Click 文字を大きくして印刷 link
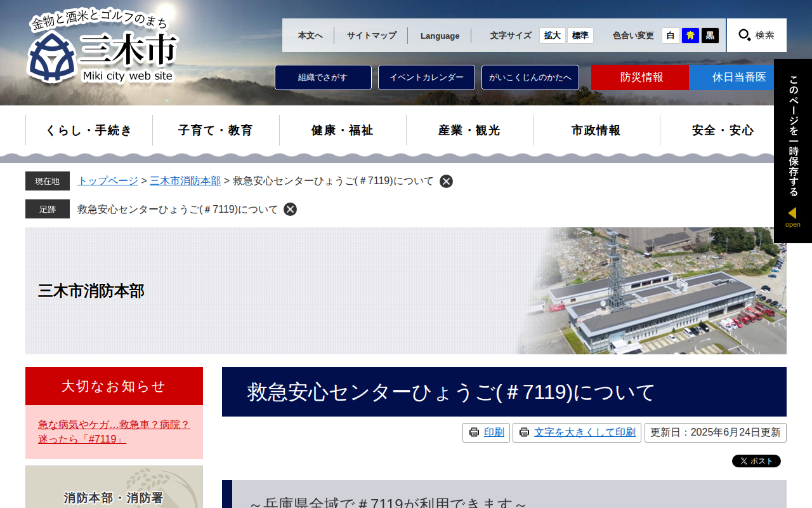This screenshot has height=508, width=812. pyautogui.click(x=585, y=432)
